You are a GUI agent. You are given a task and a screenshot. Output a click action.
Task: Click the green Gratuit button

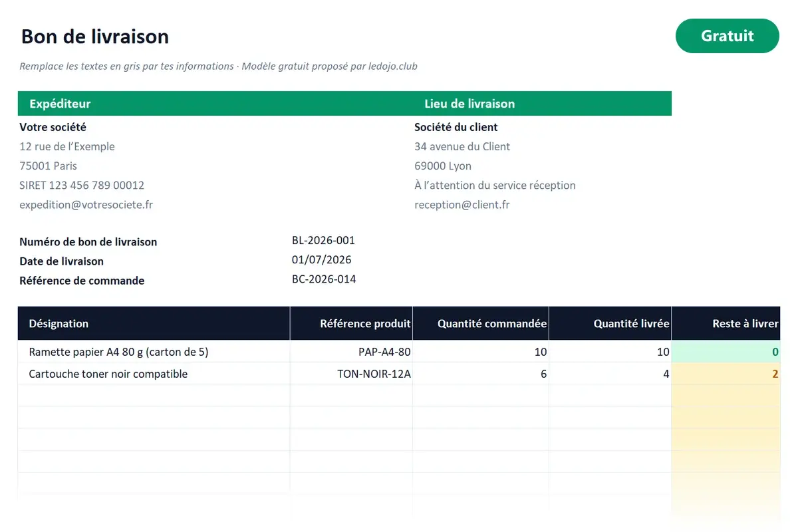pyautogui.click(x=727, y=36)
